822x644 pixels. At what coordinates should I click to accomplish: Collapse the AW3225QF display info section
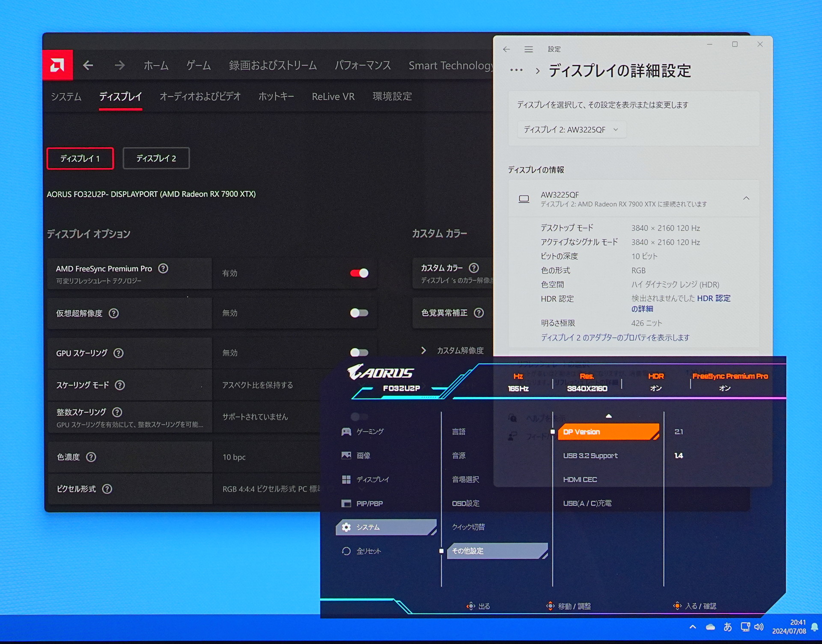tap(746, 198)
